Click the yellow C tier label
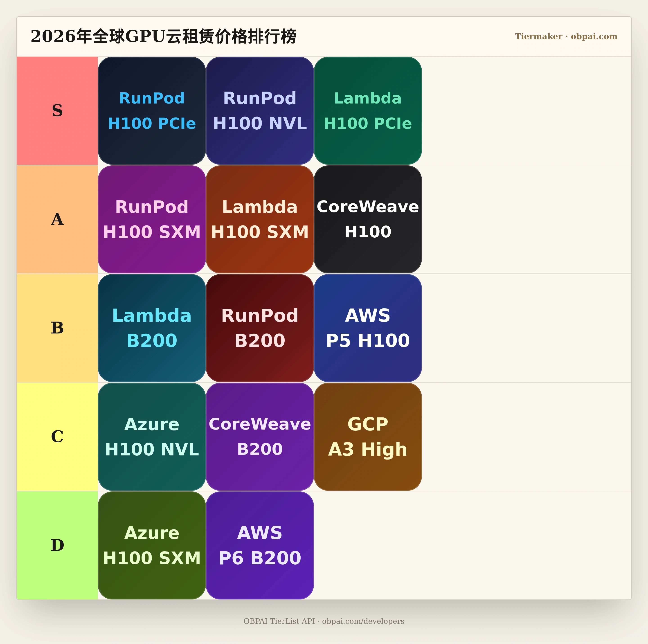This screenshot has width=648, height=644. pyautogui.click(x=57, y=437)
